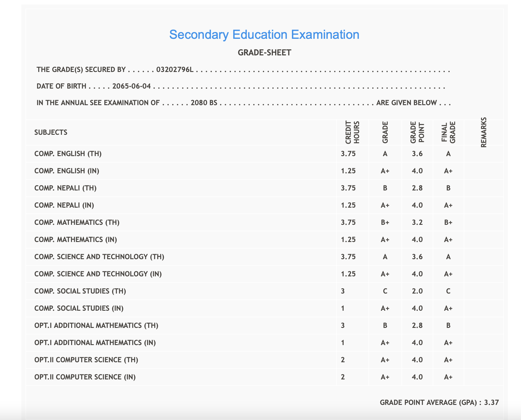
Task: Select OPT.I ADDITIONAL MATHEMATICS (IN) subject
Action: 95,343
